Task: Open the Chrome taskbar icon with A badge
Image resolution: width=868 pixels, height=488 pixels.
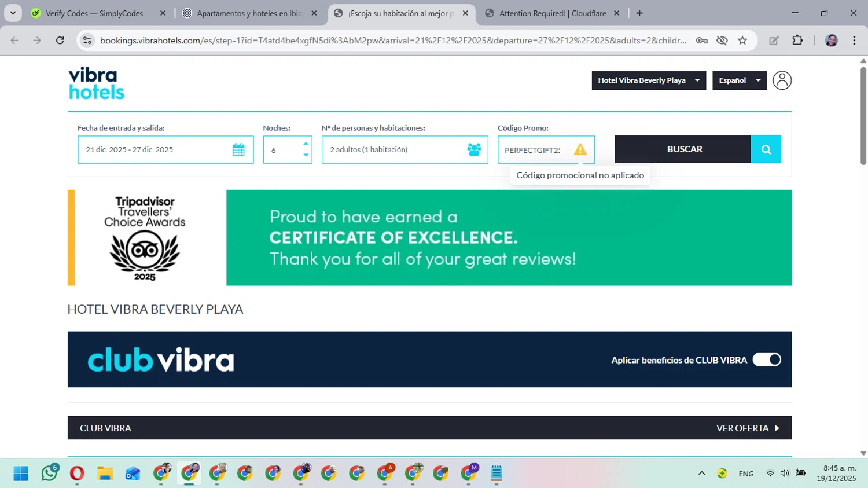Action: (x=385, y=474)
